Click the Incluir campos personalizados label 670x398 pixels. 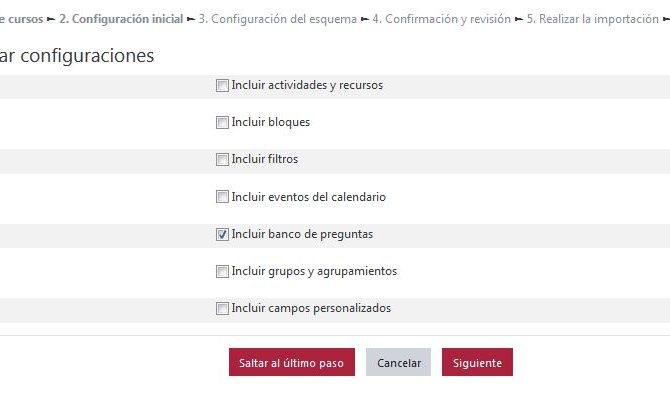click(x=311, y=308)
